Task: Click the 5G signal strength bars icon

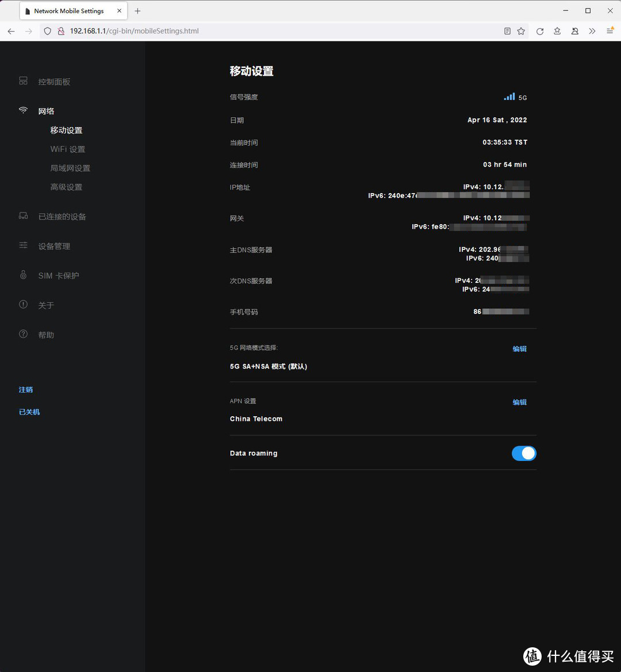Action: [x=509, y=97]
